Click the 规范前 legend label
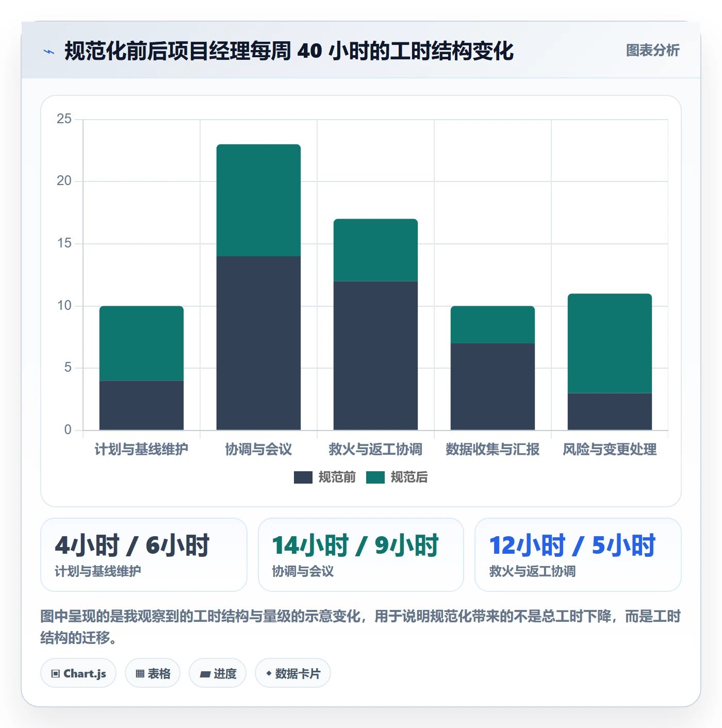The image size is (722, 728). coord(337,477)
